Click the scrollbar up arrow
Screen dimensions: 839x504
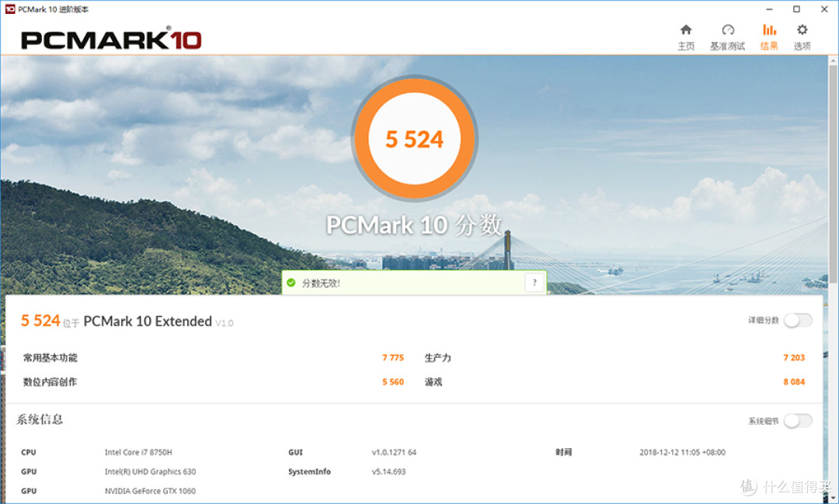click(x=833, y=61)
